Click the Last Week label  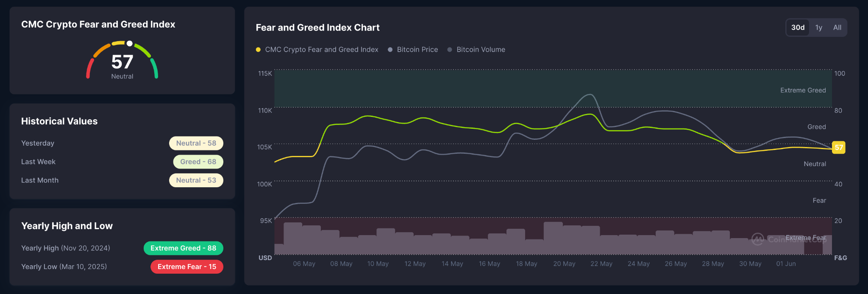tap(38, 162)
